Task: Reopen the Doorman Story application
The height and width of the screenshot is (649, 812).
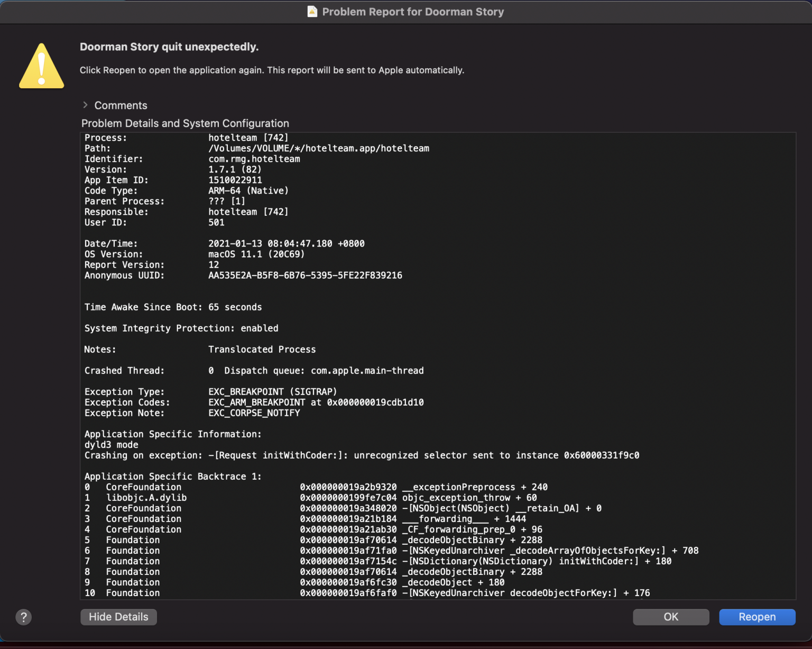Action: click(x=757, y=617)
